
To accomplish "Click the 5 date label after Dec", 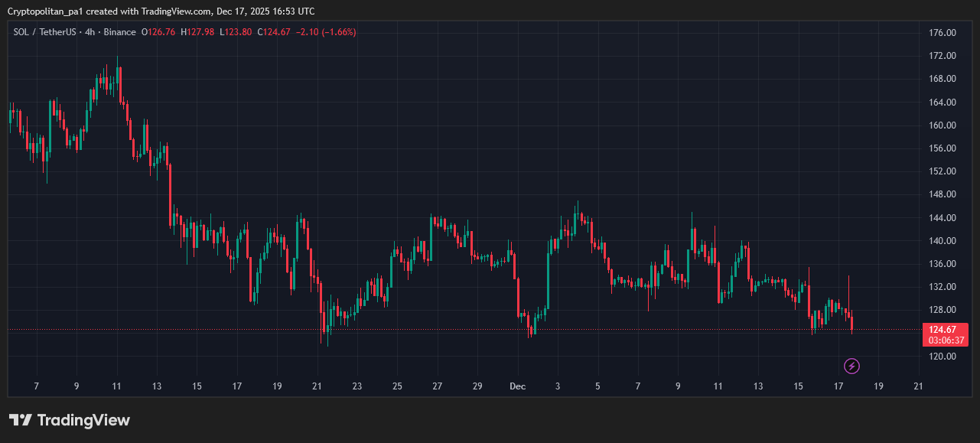I will coord(597,386).
